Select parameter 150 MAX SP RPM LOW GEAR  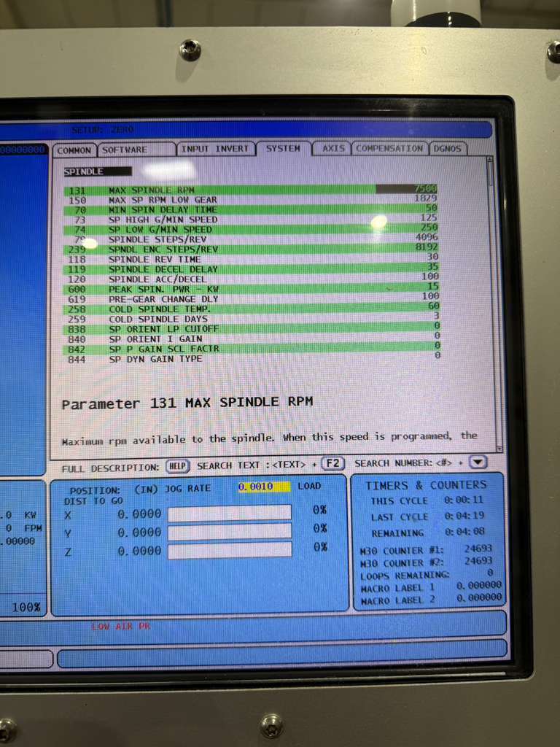[251, 200]
